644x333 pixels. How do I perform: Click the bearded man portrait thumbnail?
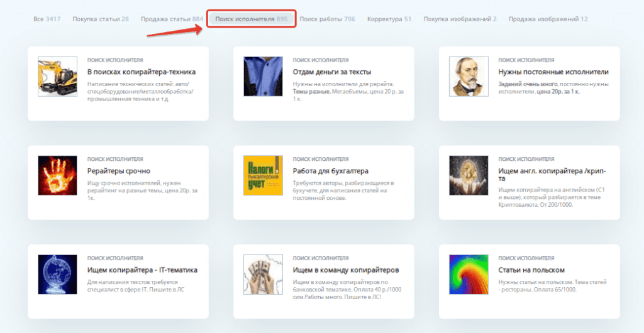[x=469, y=77]
